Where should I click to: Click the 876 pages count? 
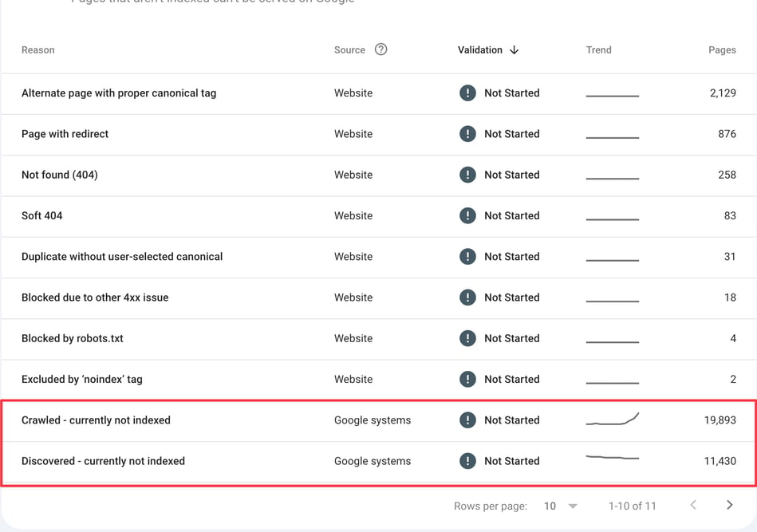coord(727,134)
